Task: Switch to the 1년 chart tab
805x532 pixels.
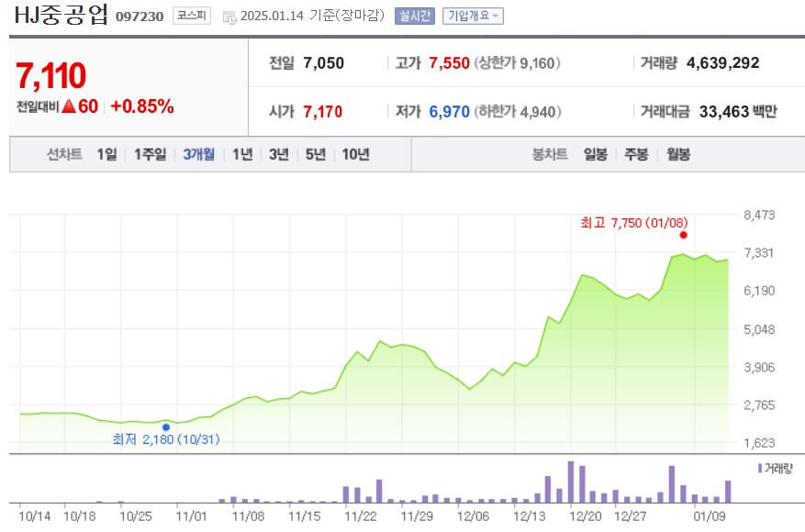Action: pyautogui.click(x=242, y=155)
